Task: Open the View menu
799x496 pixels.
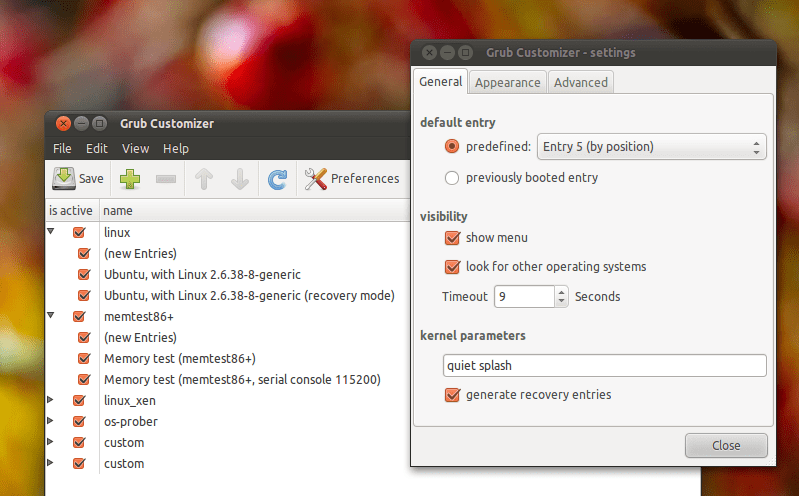Action: (x=135, y=148)
